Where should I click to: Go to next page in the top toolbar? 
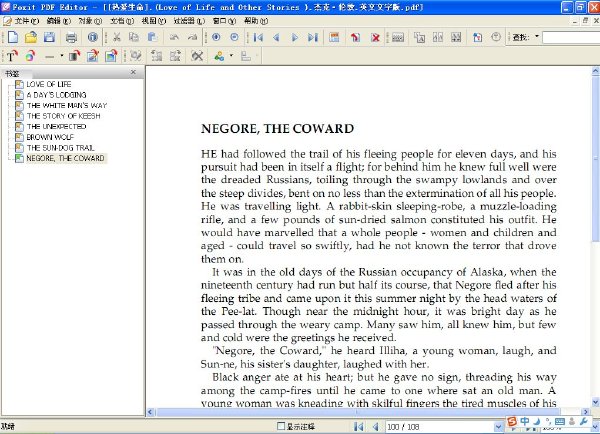[x=295, y=37]
